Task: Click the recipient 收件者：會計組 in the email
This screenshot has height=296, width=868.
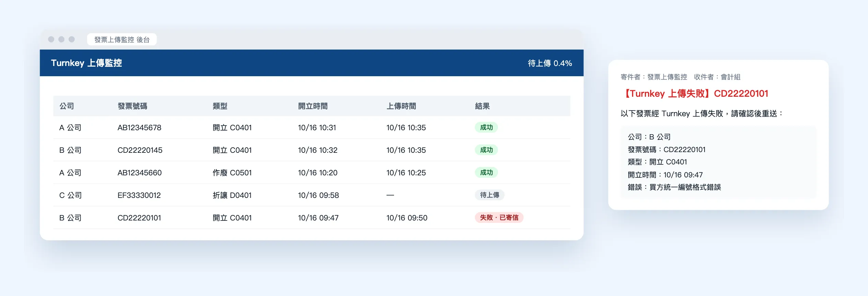Action: click(x=717, y=77)
